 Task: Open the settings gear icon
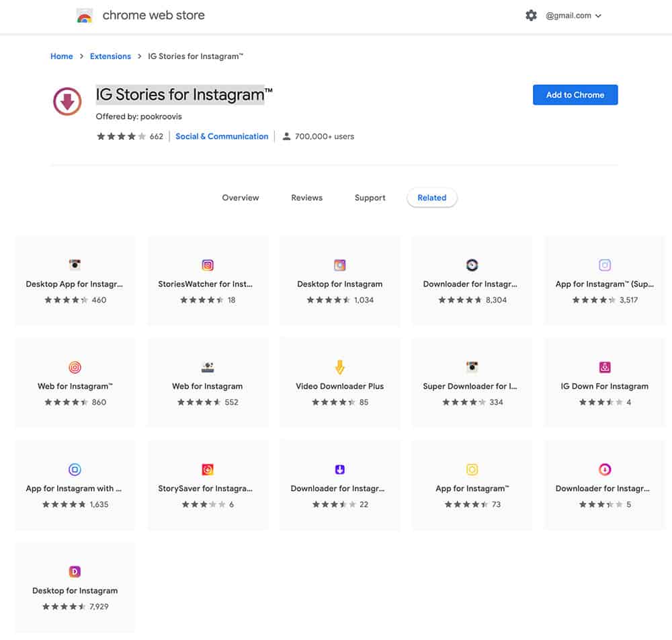pyautogui.click(x=531, y=15)
